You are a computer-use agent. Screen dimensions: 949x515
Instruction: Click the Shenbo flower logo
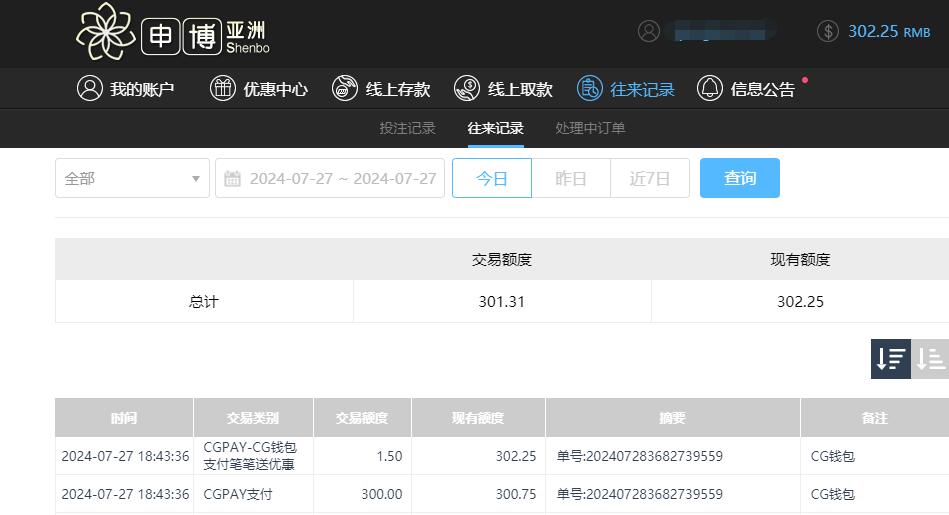pos(105,31)
